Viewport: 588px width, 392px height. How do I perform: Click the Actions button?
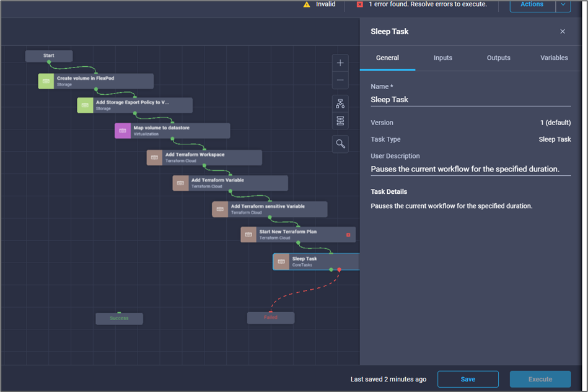tap(532, 4)
